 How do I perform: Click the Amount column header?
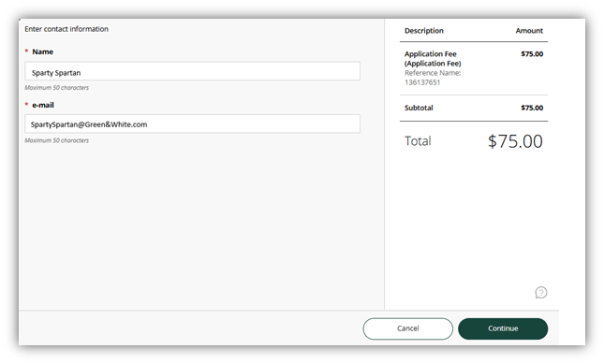529,30
